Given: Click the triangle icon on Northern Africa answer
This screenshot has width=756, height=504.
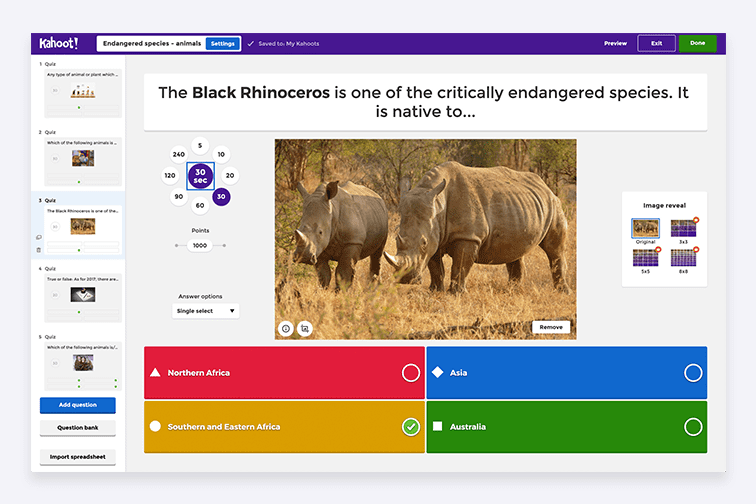Looking at the screenshot, I should click(x=155, y=373).
